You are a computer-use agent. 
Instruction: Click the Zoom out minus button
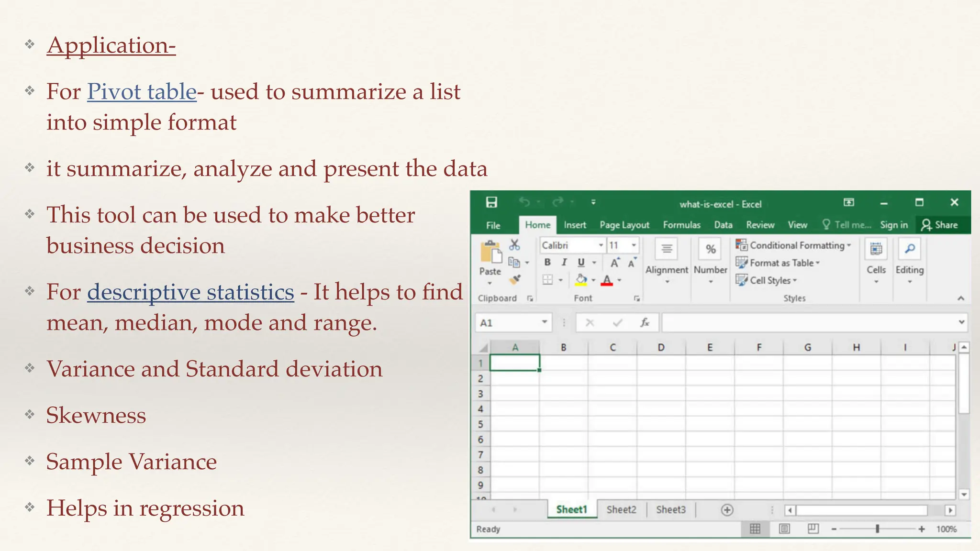(x=834, y=529)
